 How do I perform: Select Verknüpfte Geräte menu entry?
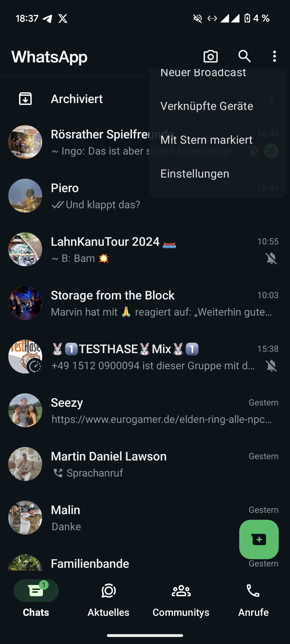[x=207, y=106]
